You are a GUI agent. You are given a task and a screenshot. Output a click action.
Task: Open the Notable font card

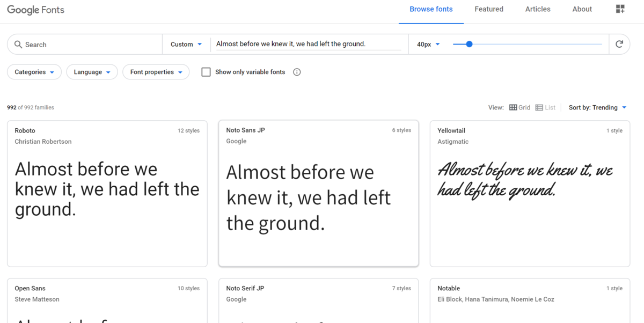(530, 300)
